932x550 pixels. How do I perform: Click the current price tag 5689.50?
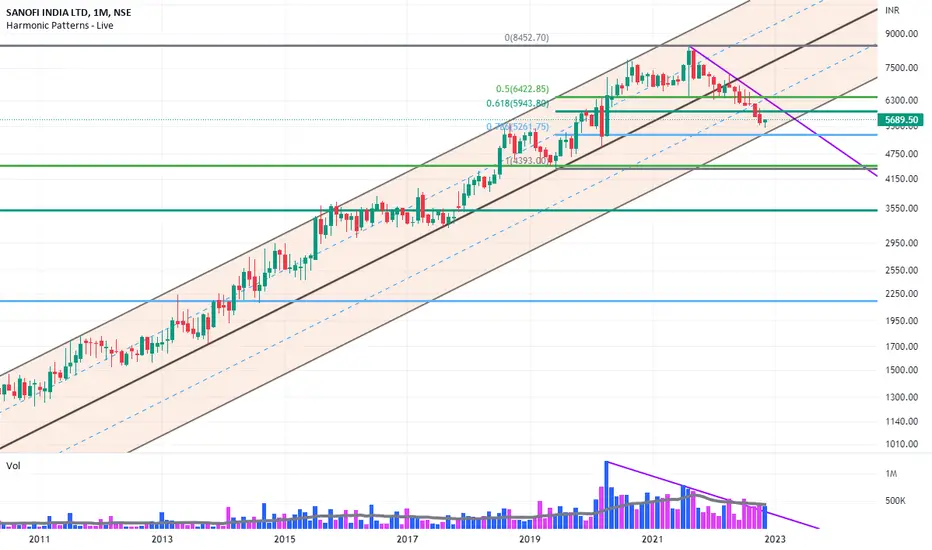coord(900,120)
